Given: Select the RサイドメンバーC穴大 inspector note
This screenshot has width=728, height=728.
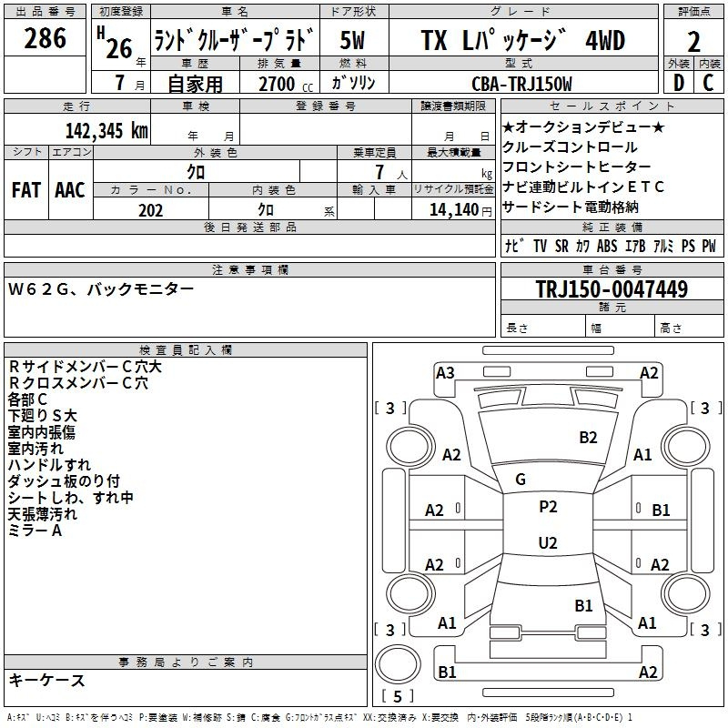Looking at the screenshot, I should point(85,367).
